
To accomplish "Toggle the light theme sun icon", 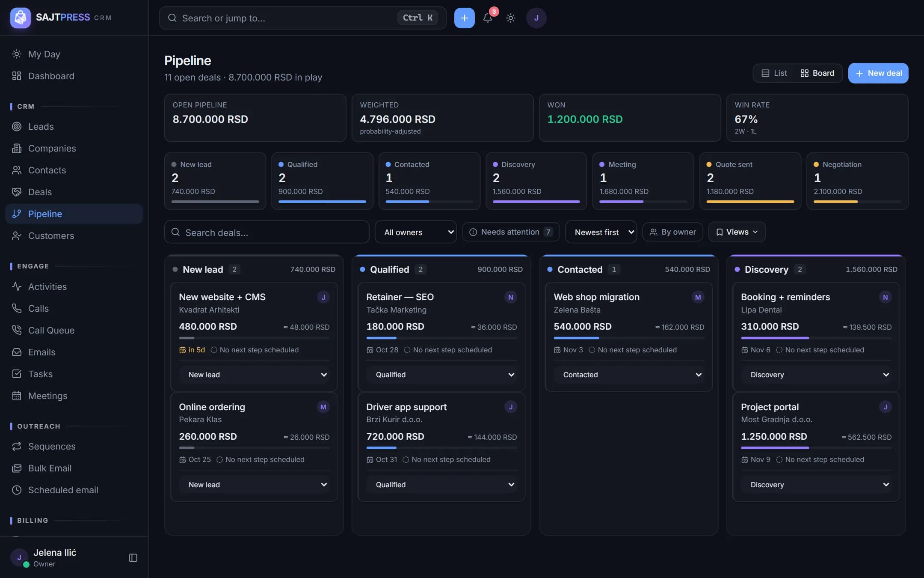I will (x=511, y=18).
